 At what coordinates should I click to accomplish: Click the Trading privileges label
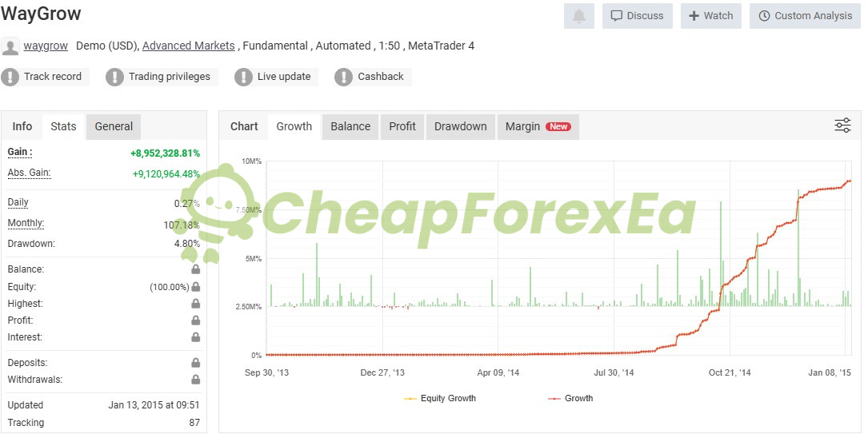click(170, 77)
